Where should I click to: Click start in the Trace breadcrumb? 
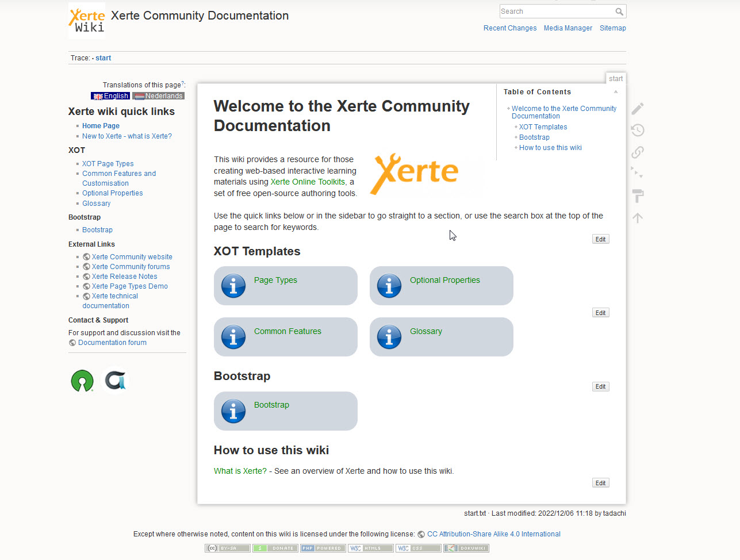point(103,58)
